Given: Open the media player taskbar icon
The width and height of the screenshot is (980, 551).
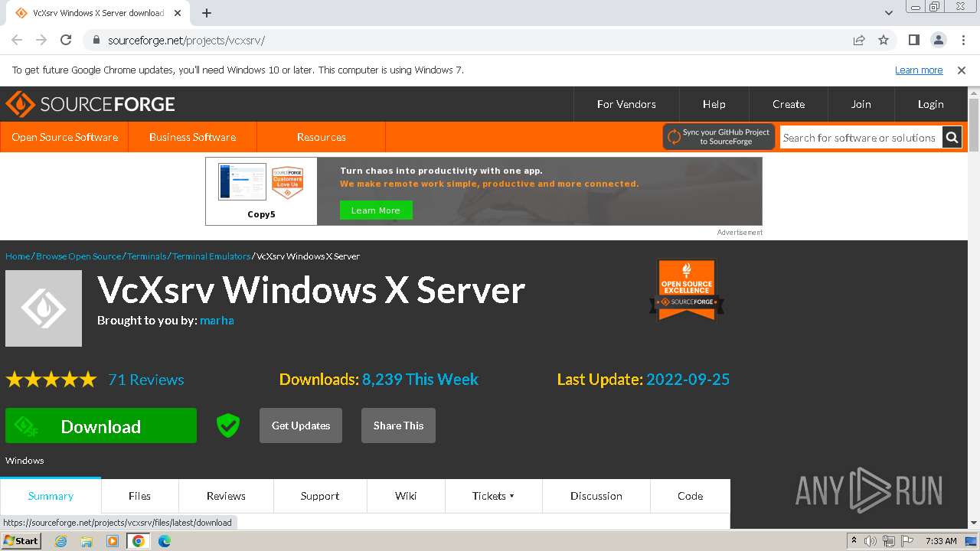Looking at the screenshot, I should 113,541.
